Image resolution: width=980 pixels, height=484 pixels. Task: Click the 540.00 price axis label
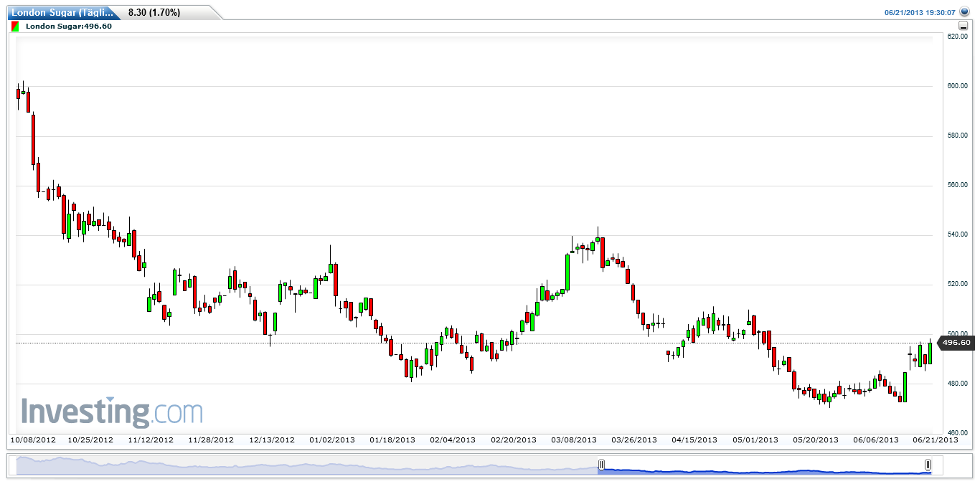pos(958,234)
